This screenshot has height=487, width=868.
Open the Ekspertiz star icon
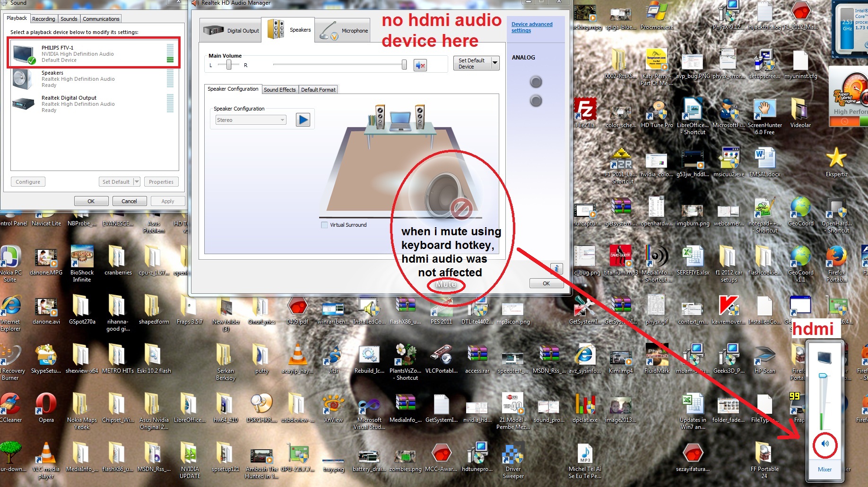point(836,162)
